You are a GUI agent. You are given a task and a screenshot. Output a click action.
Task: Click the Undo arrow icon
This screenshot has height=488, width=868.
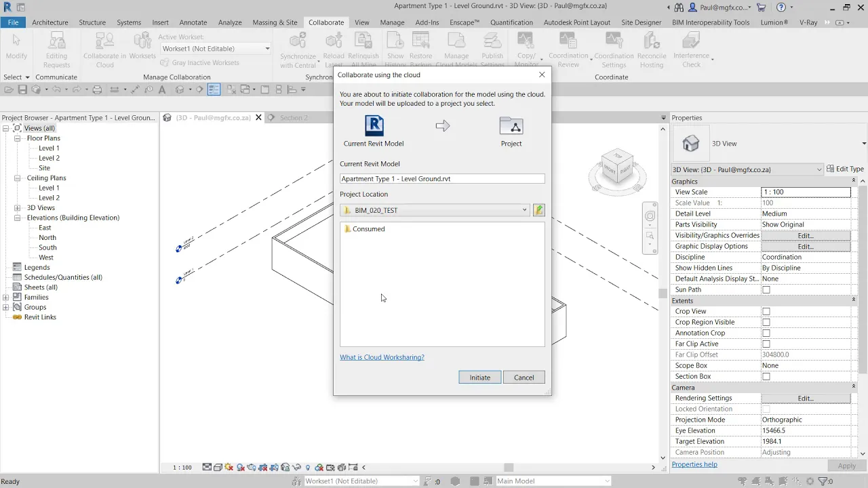click(56, 89)
